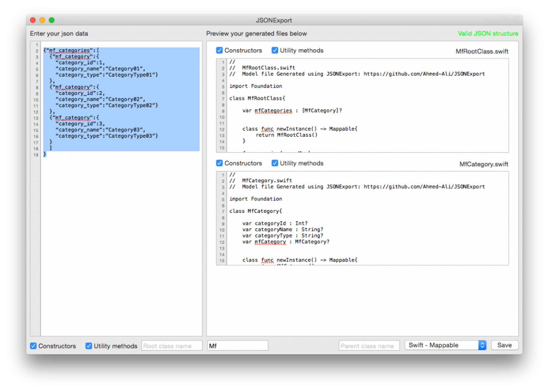Focus the Root class name field
549x392 pixels.
tap(172, 346)
